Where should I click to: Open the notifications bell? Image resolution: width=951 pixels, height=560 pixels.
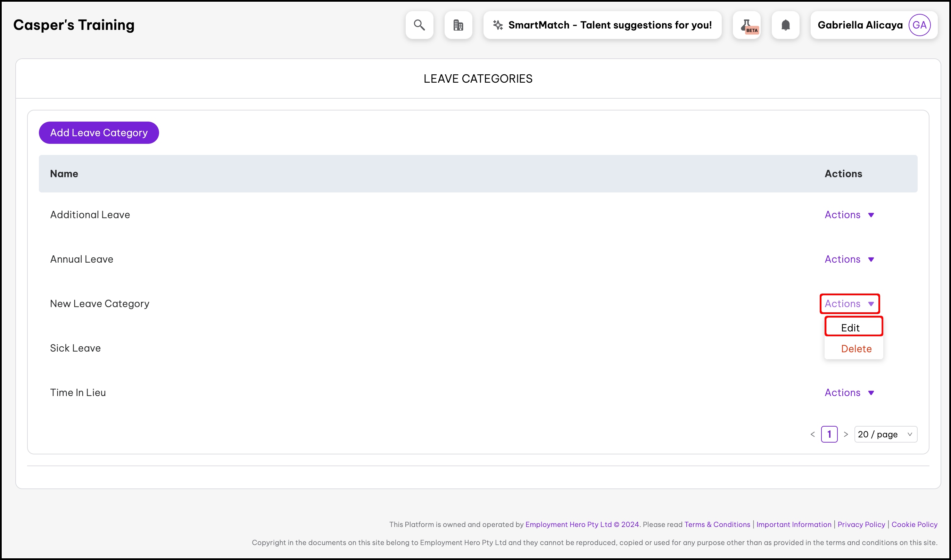(x=785, y=25)
